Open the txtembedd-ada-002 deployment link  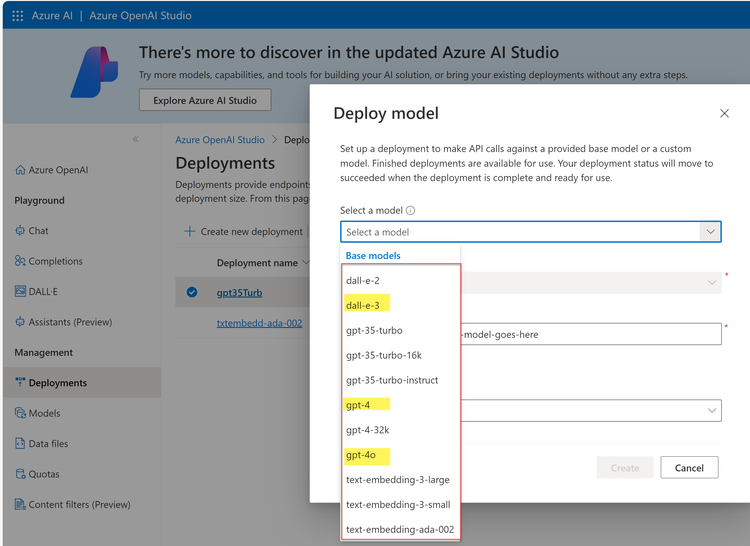click(x=259, y=323)
